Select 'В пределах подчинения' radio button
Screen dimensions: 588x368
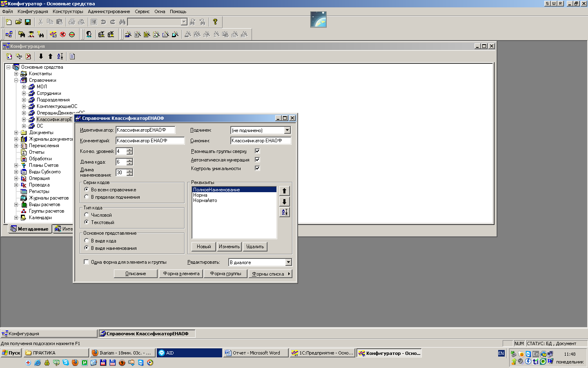[87, 197]
